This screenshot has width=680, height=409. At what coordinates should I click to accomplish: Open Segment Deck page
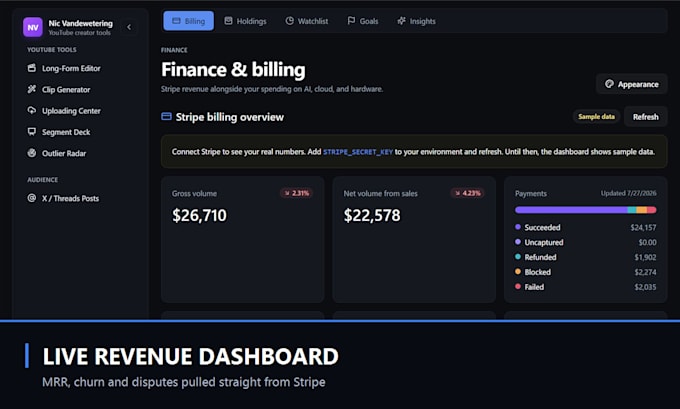pos(80,132)
